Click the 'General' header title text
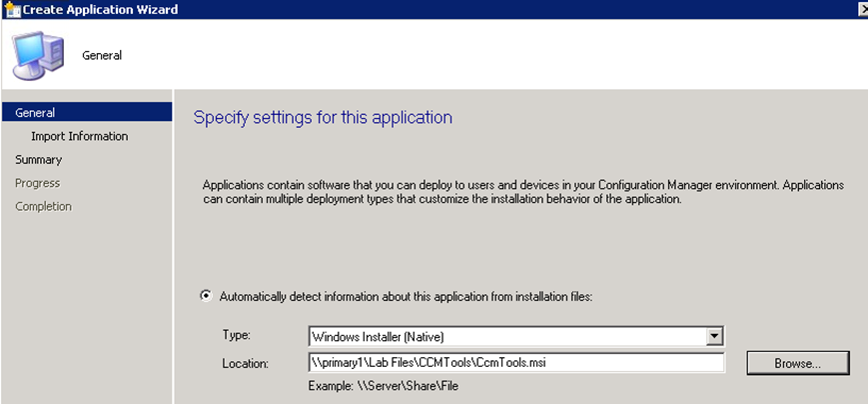 click(x=102, y=55)
